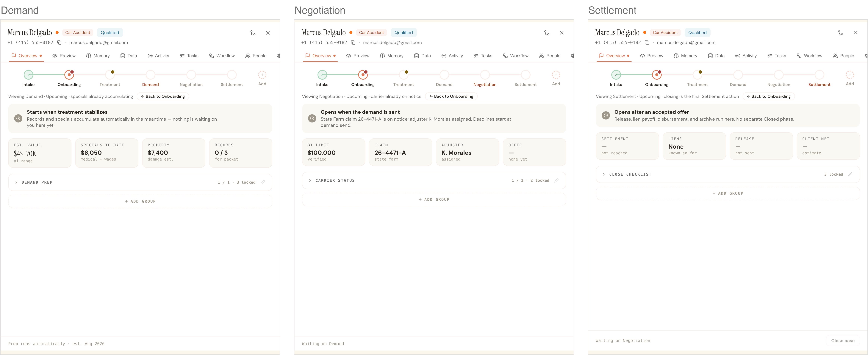Click the branch icon in Settlement panel header
Viewport: 868px width, 355px height.
coord(840,33)
